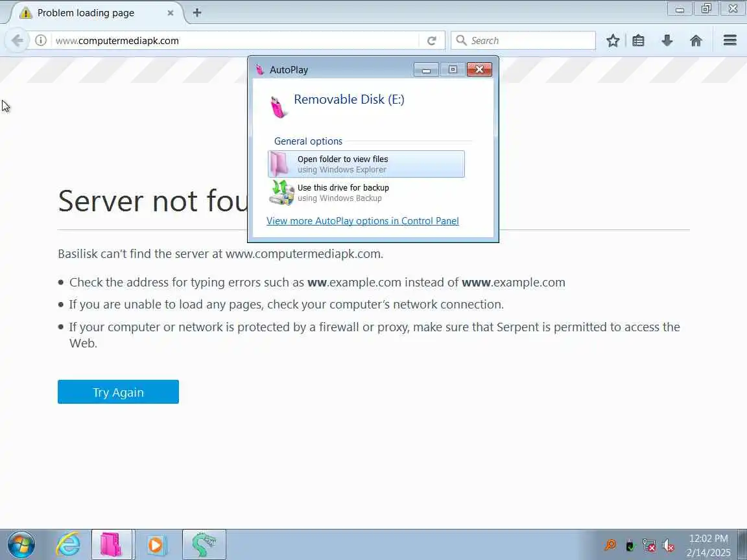This screenshot has height=560, width=747.
Task: Close the AutoPlay dialog
Action: pos(479,69)
